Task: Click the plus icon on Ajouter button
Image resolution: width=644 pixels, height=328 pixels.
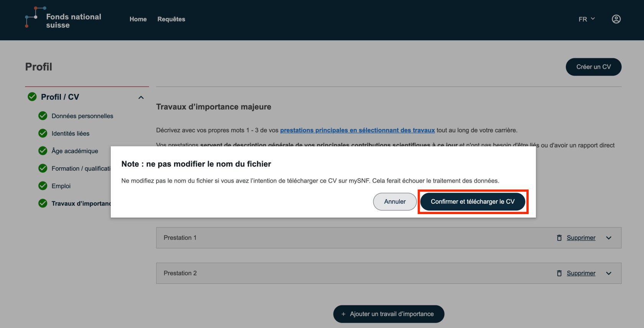Action: tap(343, 314)
